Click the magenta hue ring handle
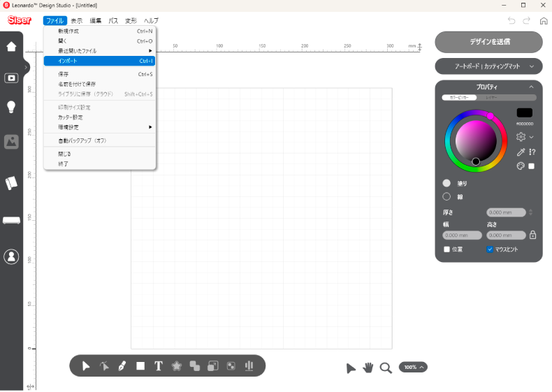The width and height of the screenshot is (552, 392). (490, 116)
